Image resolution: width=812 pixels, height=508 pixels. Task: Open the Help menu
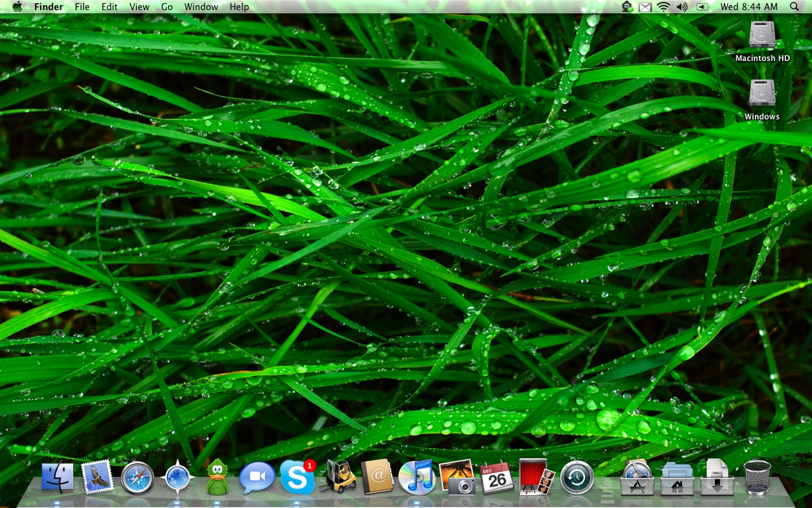tap(239, 7)
